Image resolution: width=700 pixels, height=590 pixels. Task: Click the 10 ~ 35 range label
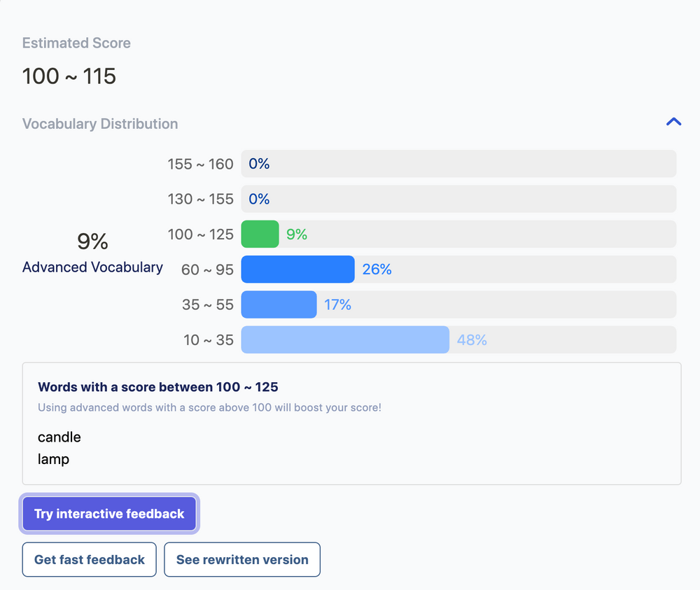tap(209, 340)
